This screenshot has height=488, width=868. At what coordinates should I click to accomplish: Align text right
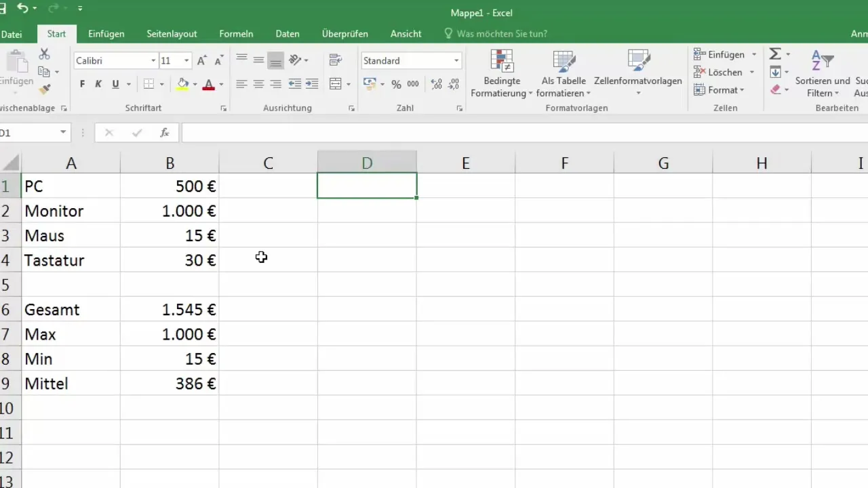(x=275, y=85)
